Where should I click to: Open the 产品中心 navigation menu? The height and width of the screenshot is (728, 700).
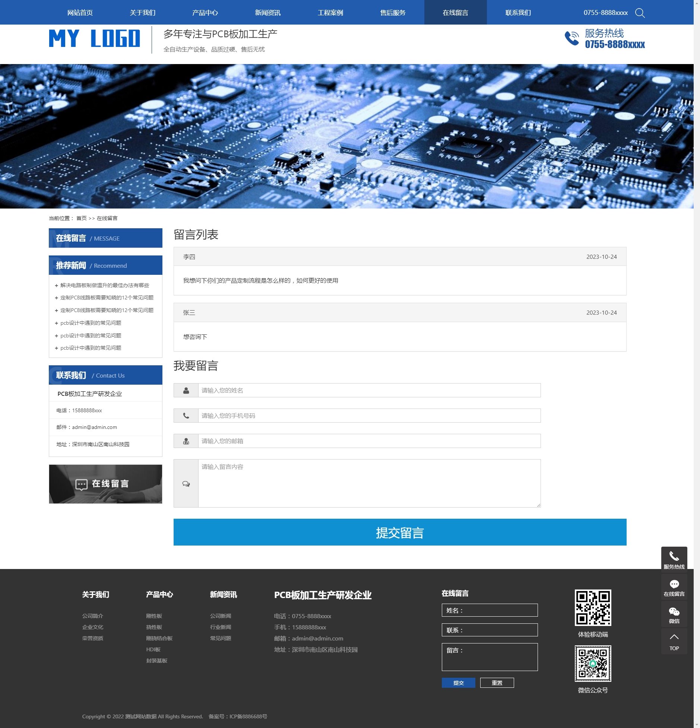pos(205,13)
